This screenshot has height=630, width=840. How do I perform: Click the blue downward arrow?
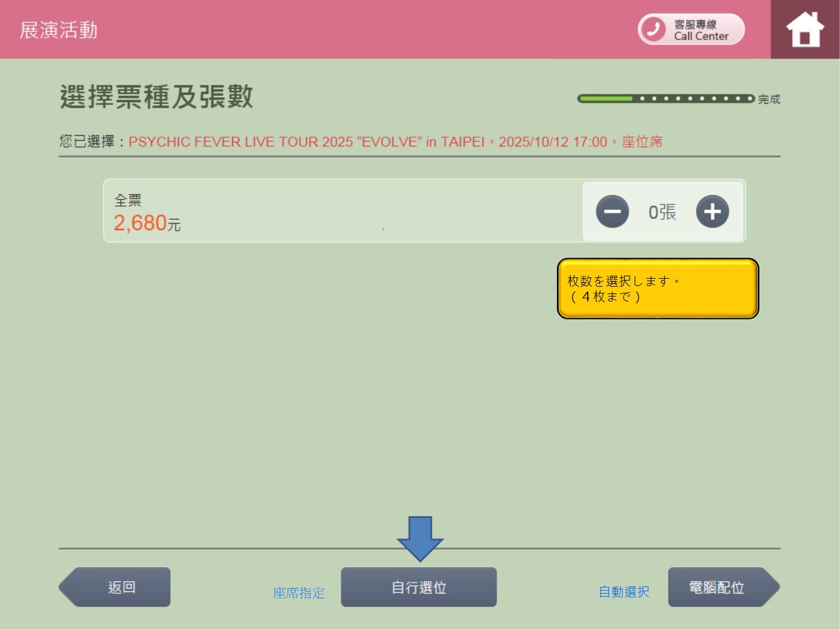pos(420,538)
